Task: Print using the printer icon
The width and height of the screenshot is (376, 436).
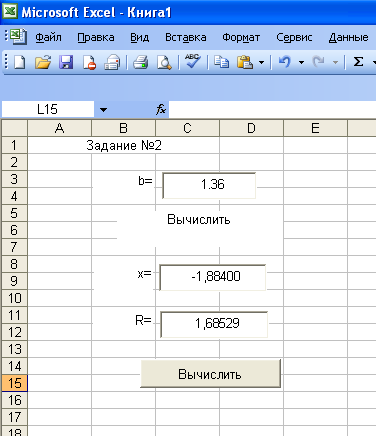Action: (141, 62)
